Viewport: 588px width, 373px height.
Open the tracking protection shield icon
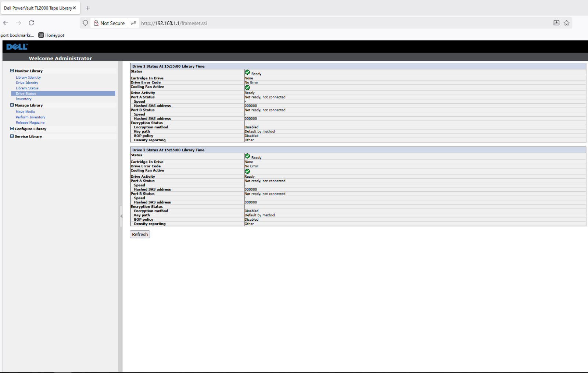coord(85,23)
